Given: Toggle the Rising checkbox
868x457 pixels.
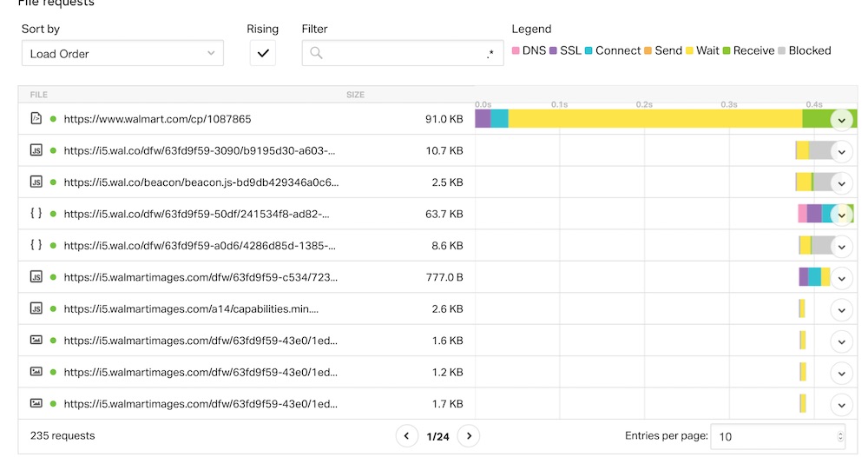Looking at the screenshot, I should pyautogui.click(x=263, y=53).
